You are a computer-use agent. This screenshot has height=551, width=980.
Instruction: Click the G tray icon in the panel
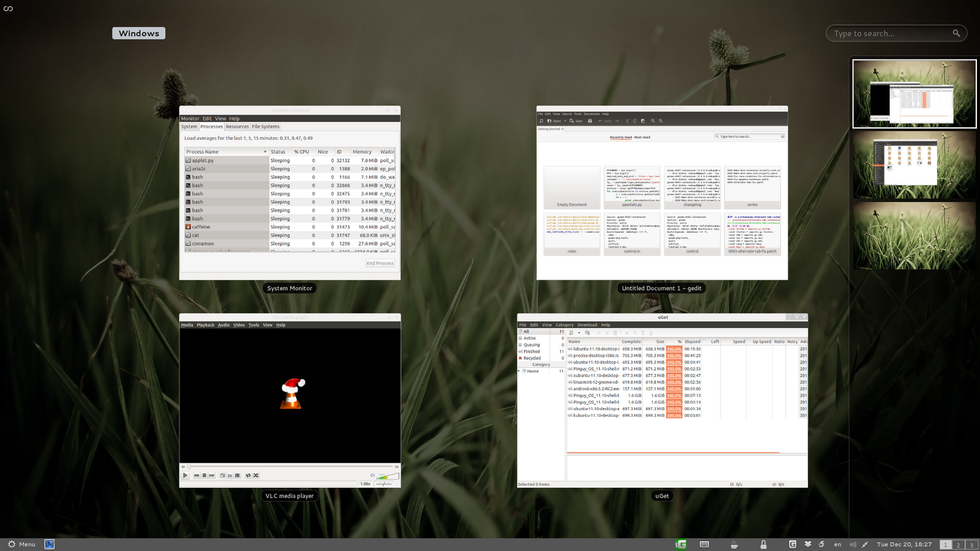(x=793, y=544)
